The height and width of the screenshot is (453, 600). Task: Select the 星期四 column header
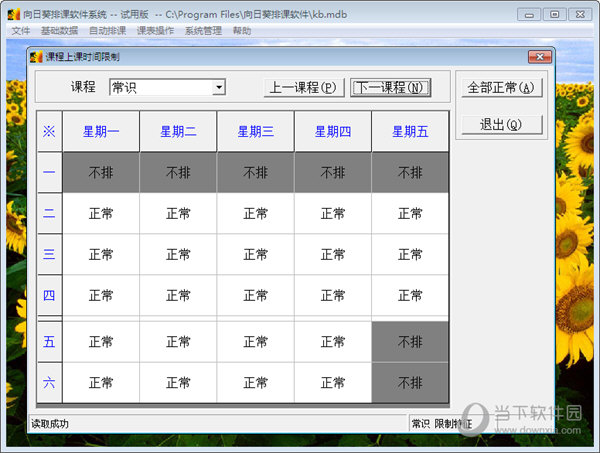333,132
